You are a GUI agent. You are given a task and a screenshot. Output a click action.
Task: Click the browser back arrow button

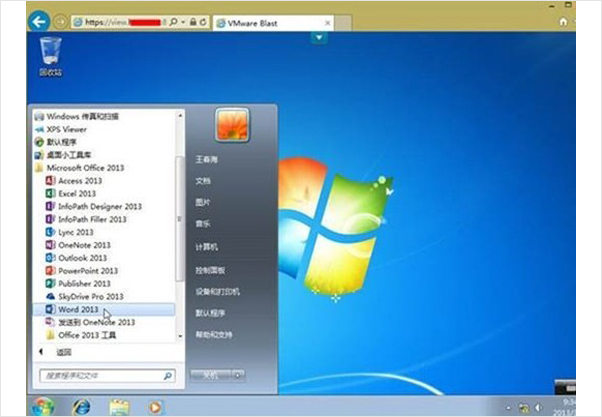(39, 22)
